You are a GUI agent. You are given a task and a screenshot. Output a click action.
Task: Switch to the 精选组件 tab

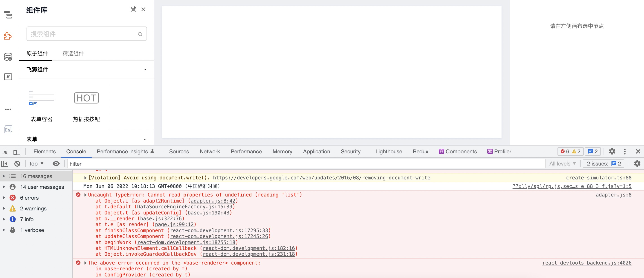pos(73,53)
